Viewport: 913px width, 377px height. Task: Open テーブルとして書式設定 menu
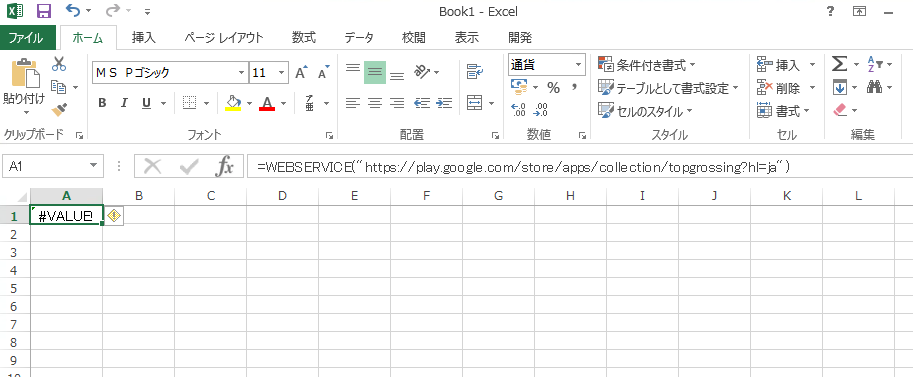(x=668, y=88)
